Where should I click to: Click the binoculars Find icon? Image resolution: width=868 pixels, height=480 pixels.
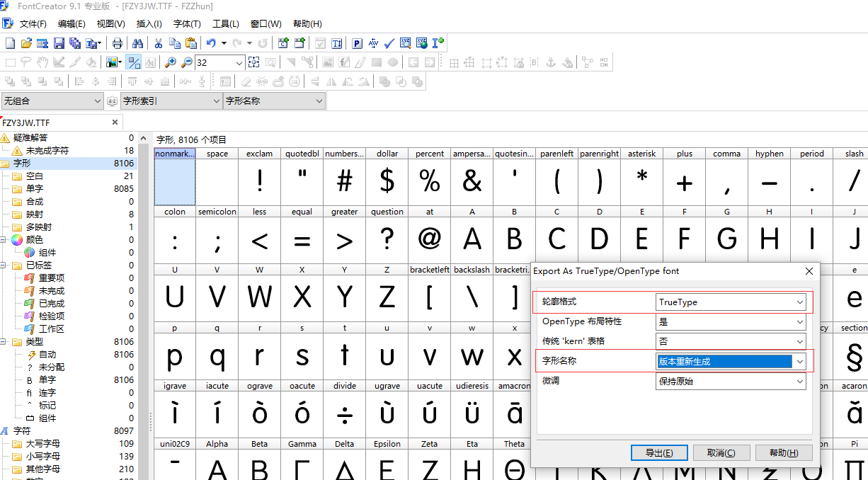[138, 43]
